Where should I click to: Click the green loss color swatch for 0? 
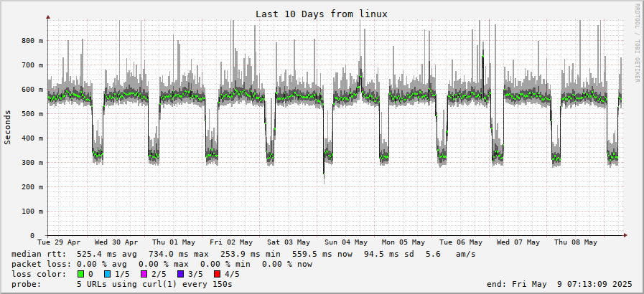(80, 274)
